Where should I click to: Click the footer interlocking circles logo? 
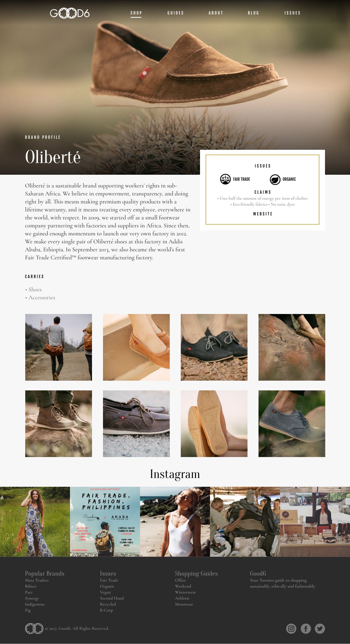click(x=34, y=629)
